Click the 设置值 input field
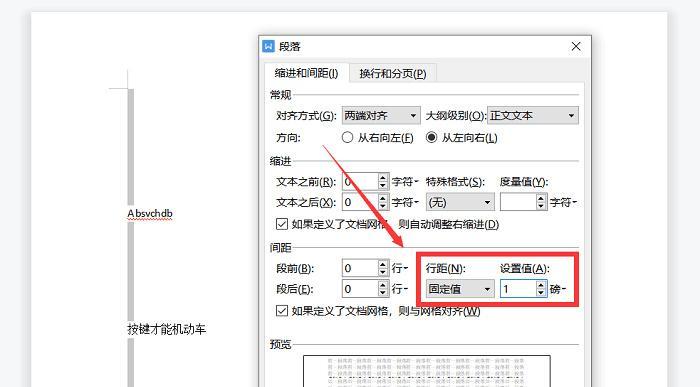Image resolution: width=700 pixels, height=387 pixels. (518, 289)
